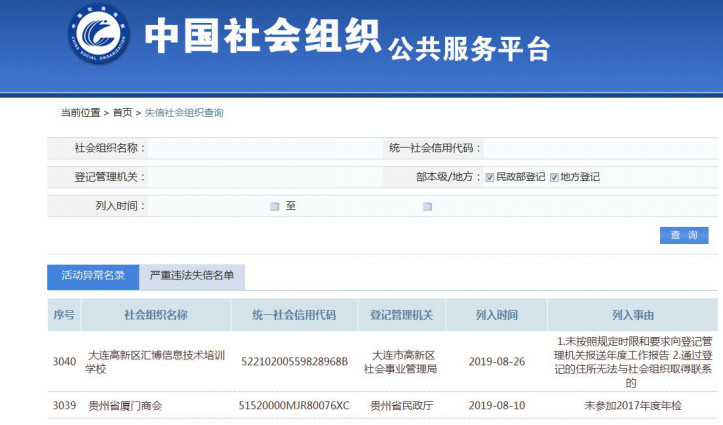Click the China Social Organization logo

(100, 42)
